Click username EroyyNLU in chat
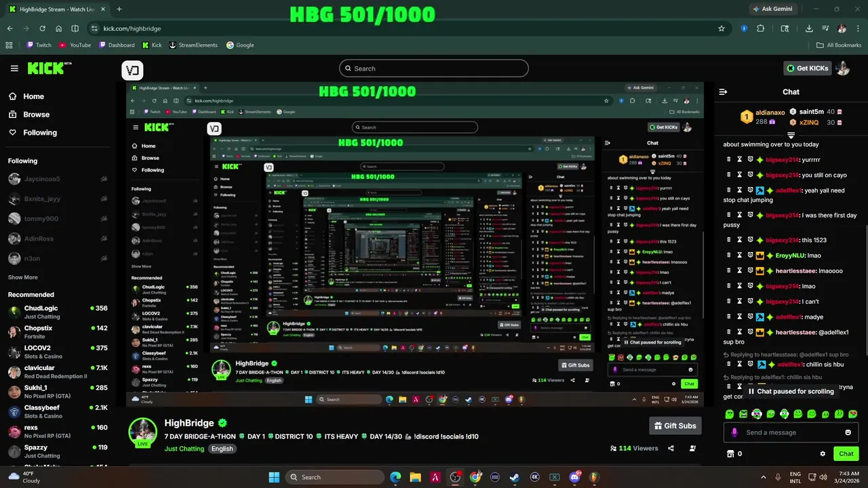The width and height of the screenshot is (868, 488). 790,256
